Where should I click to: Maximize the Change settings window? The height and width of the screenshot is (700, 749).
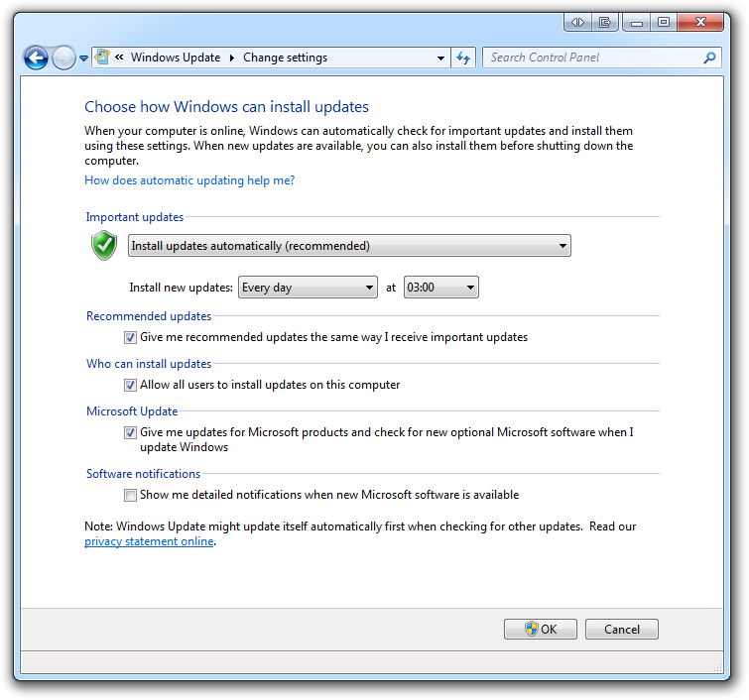coord(664,22)
